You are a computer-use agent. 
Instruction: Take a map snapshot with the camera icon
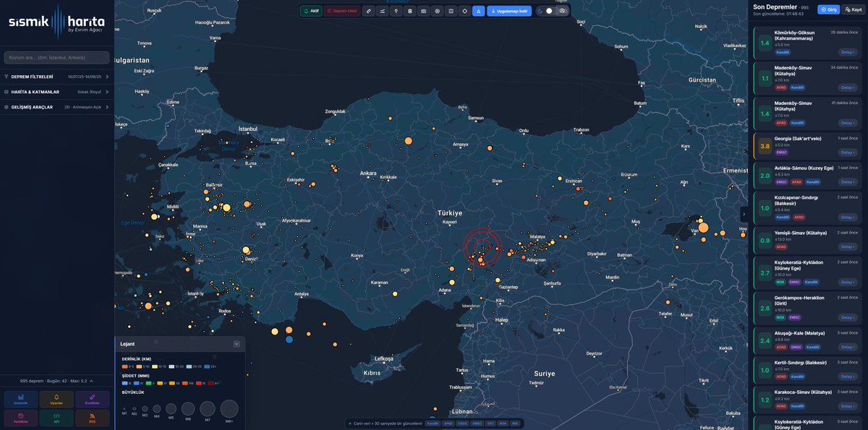[x=423, y=11]
